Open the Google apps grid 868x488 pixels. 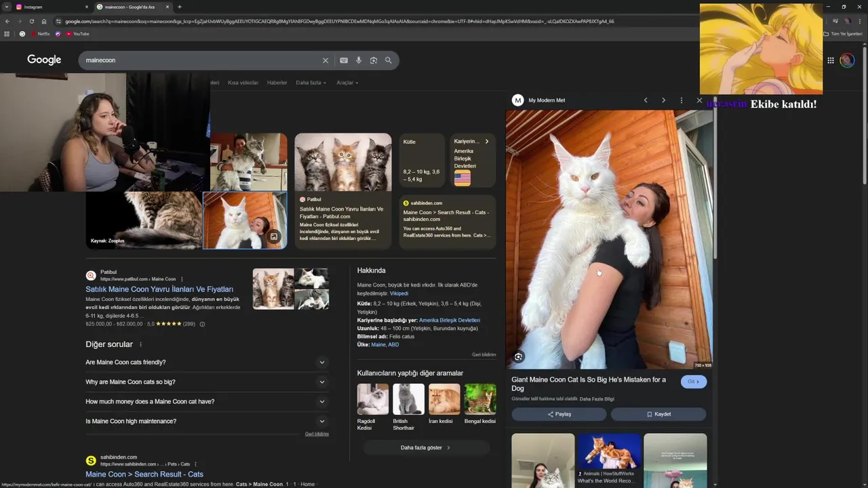(831, 60)
